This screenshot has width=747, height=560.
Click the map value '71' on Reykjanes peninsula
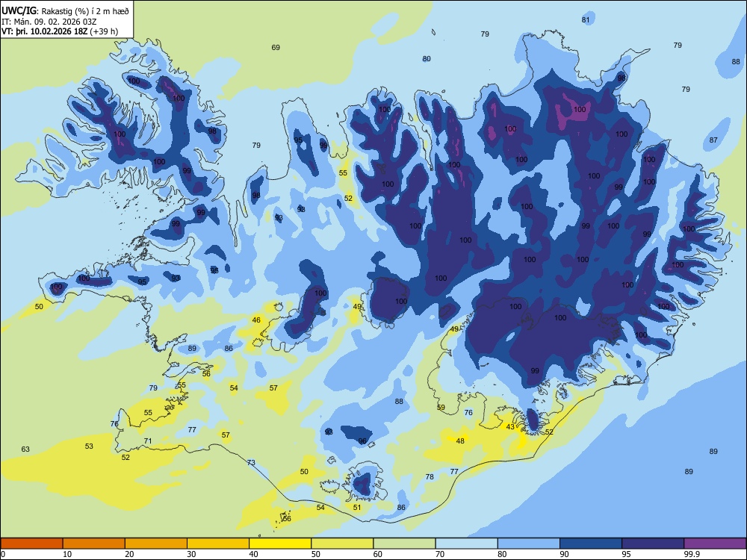(x=148, y=441)
